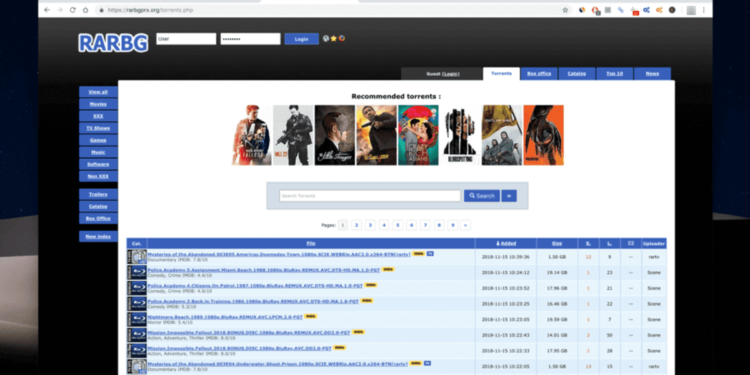Open Chrome three-dot menu
The image size is (750, 375).
tap(704, 10)
